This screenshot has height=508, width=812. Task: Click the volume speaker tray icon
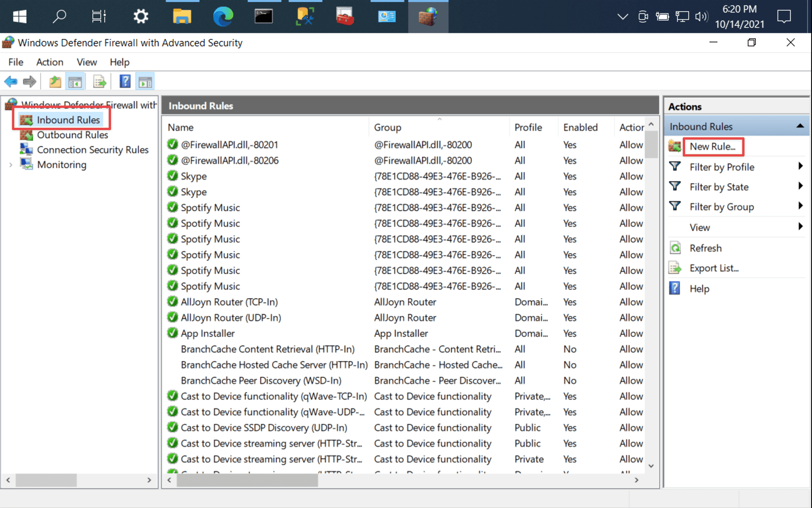tap(701, 17)
